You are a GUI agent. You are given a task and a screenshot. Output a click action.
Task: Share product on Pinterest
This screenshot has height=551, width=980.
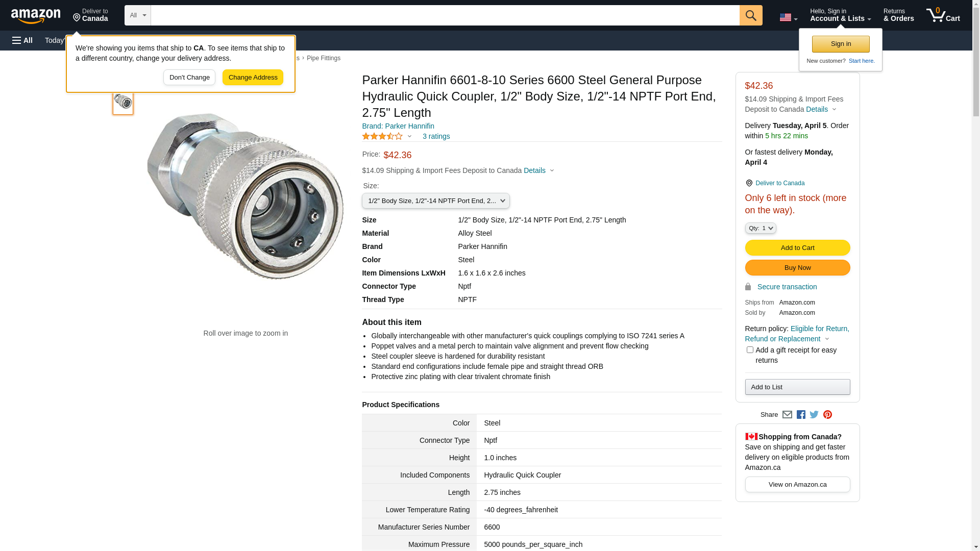pyautogui.click(x=827, y=415)
